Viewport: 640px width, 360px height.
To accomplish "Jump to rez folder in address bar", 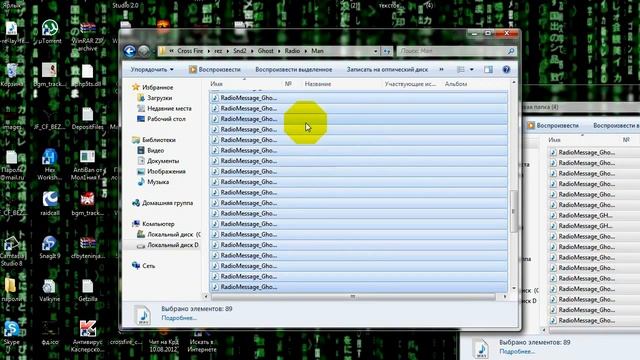I will (218, 51).
